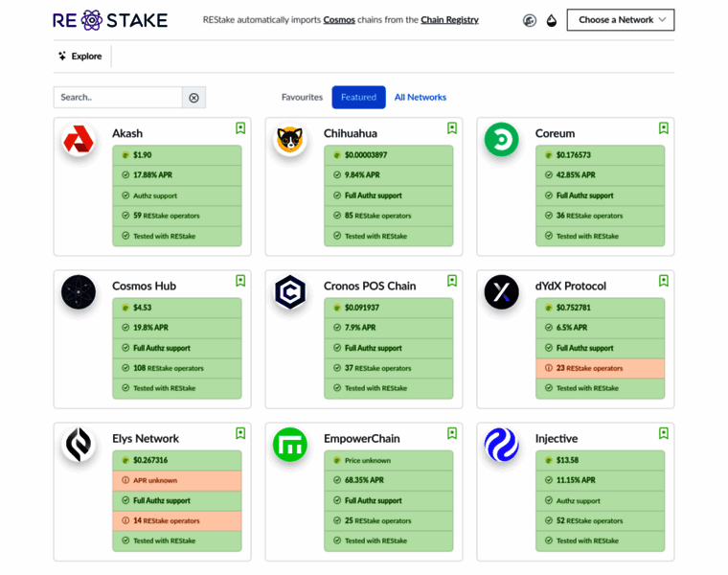The height and width of the screenshot is (575, 728).
Task: Click dYdX 23 REStake operators warning row
Action: (x=600, y=368)
